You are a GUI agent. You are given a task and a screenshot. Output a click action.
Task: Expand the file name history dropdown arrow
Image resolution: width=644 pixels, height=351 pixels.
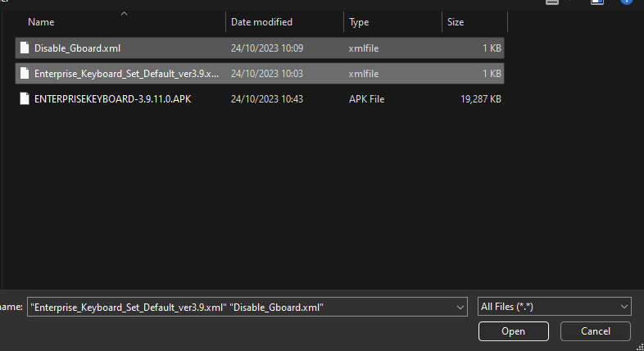tap(460, 307)
